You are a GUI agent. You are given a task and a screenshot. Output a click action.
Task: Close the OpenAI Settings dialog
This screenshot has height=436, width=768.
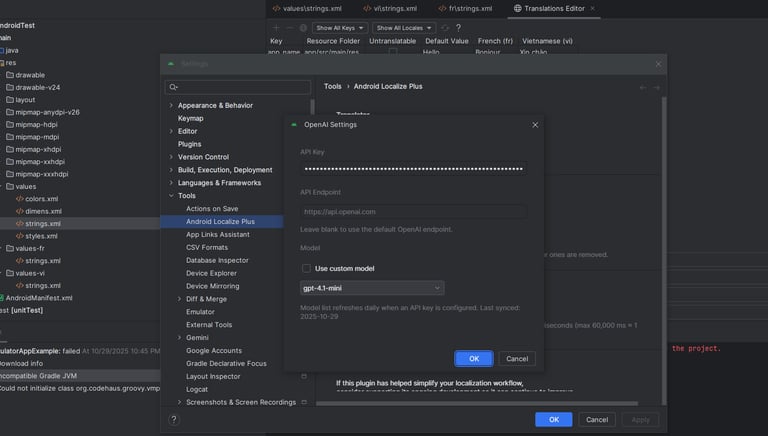pyautogui.click(x=535, y=125)
